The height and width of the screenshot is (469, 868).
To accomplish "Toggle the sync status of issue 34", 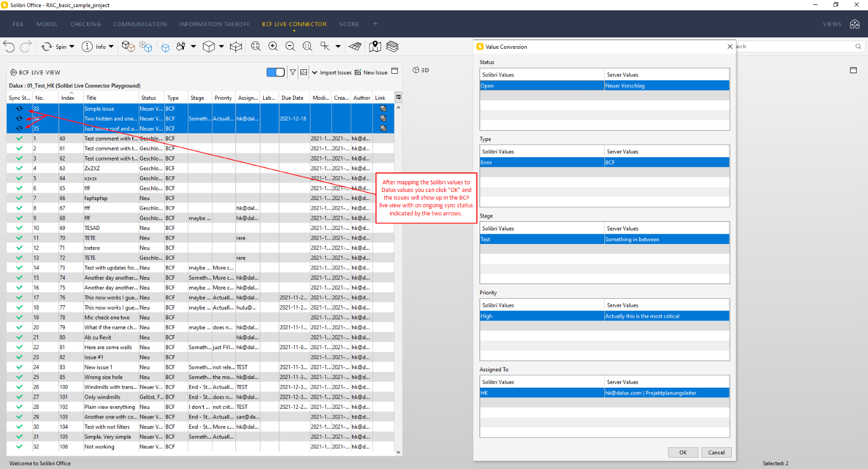I will click(20, 118).
